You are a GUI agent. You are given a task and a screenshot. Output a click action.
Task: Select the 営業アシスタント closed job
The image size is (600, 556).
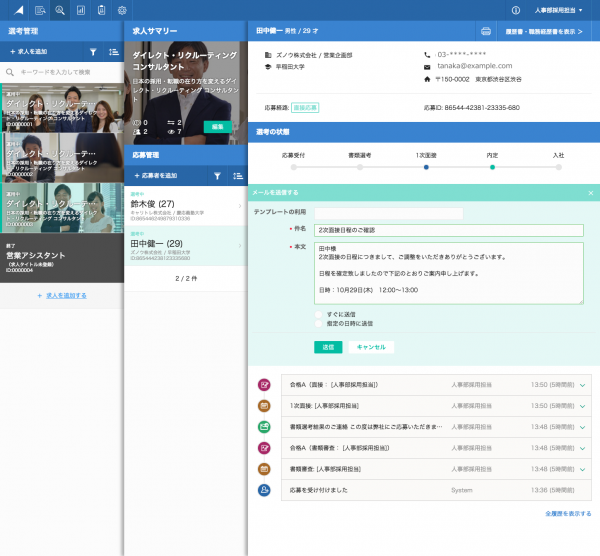click(x=62, y=258)
